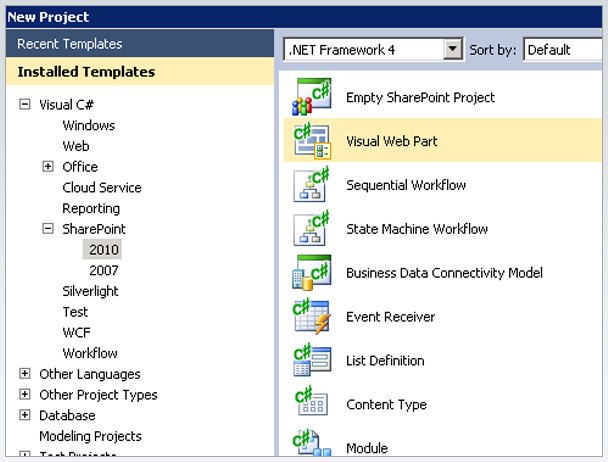Click the Module template icon
This screenshot has height=462, width=608.
(x=312, y=443)
